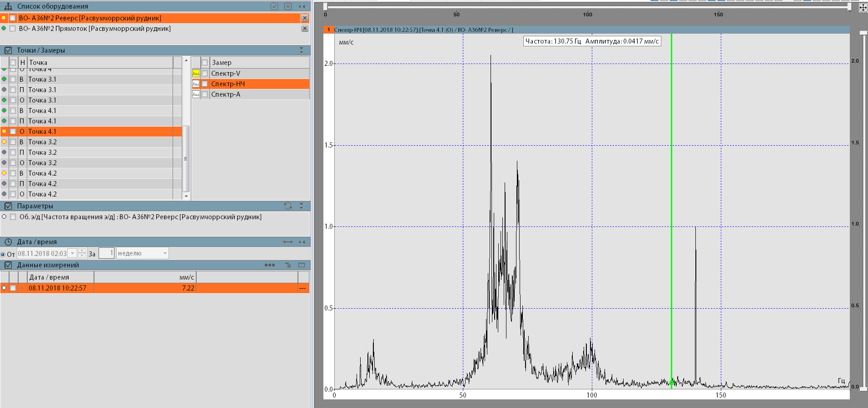Screen dimensions: 868x408
Task: Click the status dot of В Точка 4.1 row
Action: click(x=4, y=110)
